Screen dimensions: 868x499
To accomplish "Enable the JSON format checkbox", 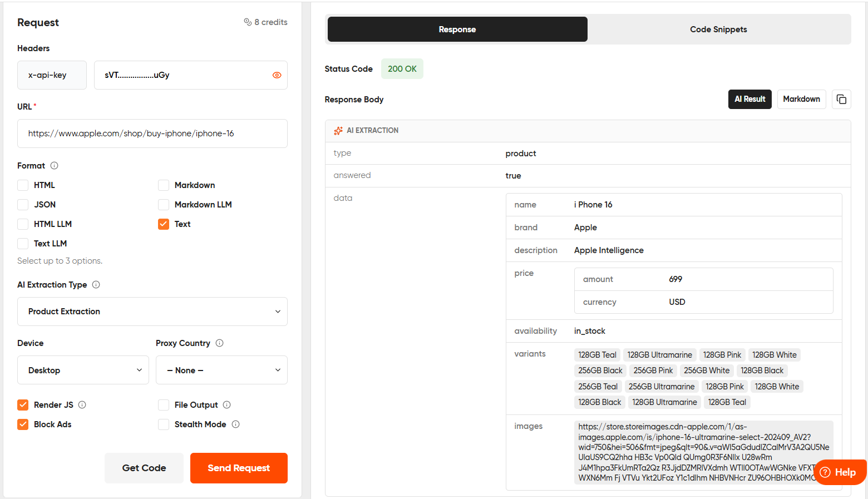I will tap(23, 205).
